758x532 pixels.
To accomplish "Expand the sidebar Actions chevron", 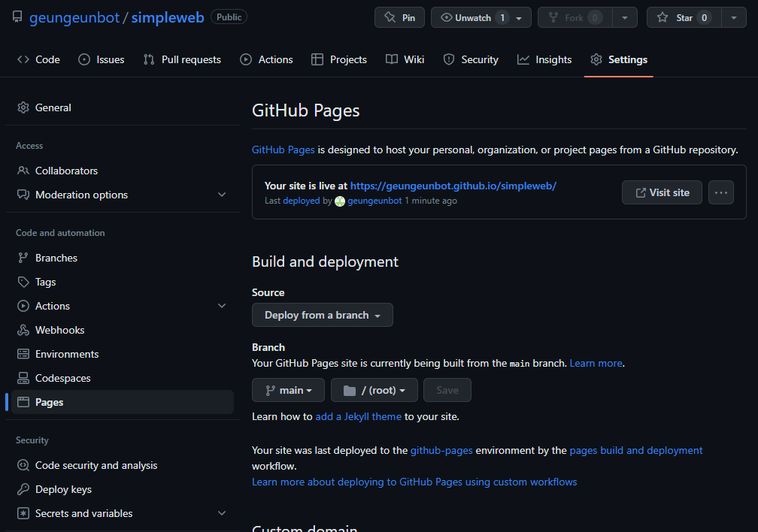I will coord(222,305).
